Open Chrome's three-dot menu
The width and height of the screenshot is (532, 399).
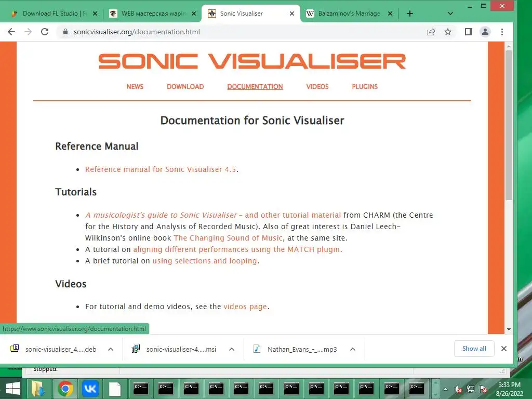[x=502, y=32]
